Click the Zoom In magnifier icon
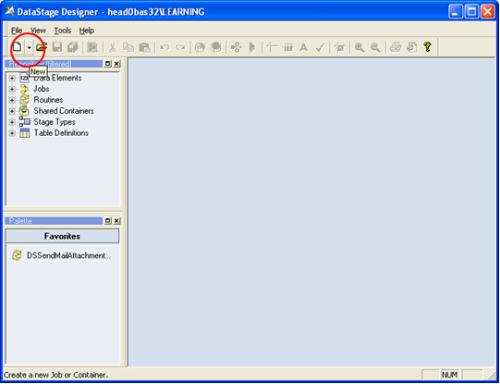Screen dimensions: 500x384 (x=359, y=47)
